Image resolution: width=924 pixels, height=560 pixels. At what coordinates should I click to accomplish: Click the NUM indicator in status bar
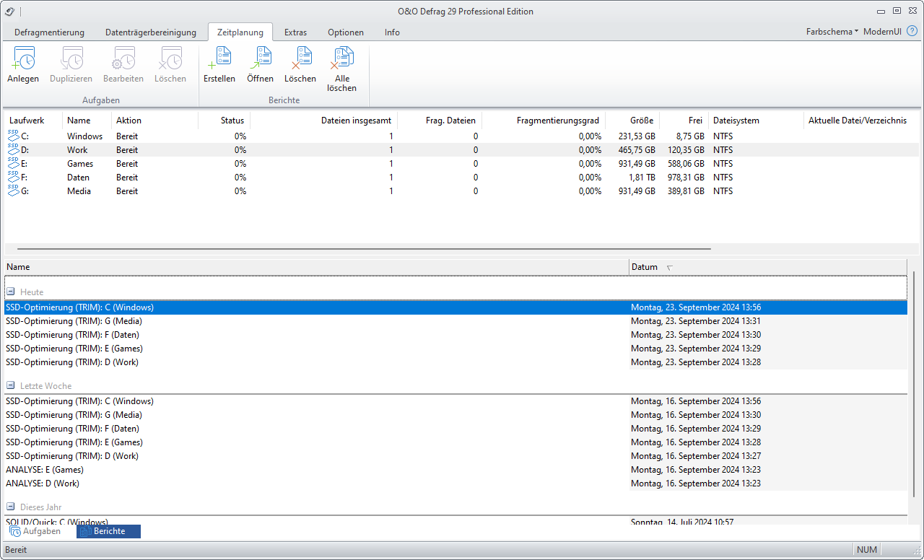click(x=867, y=550)
